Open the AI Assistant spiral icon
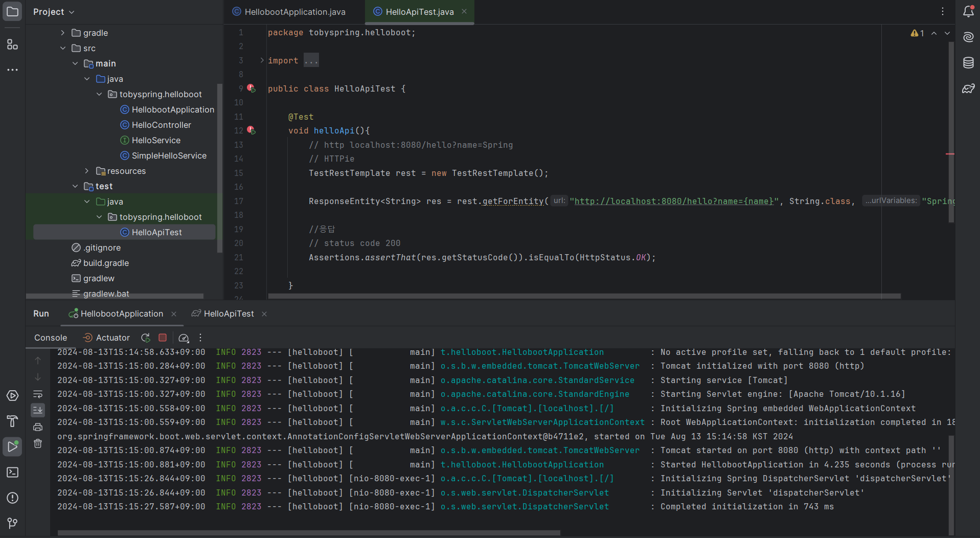980x538 pixels. [x=968, y=37]
